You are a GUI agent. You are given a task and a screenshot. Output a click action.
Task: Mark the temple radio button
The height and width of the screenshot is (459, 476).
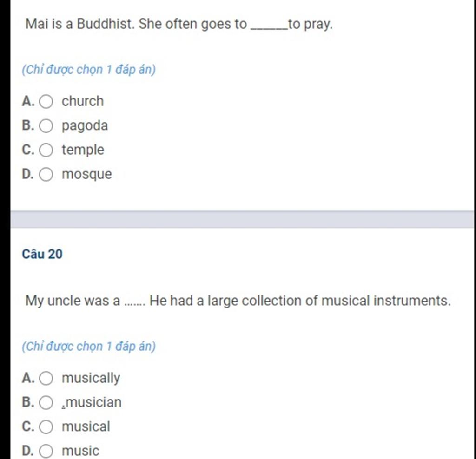[x=46, y=150]
